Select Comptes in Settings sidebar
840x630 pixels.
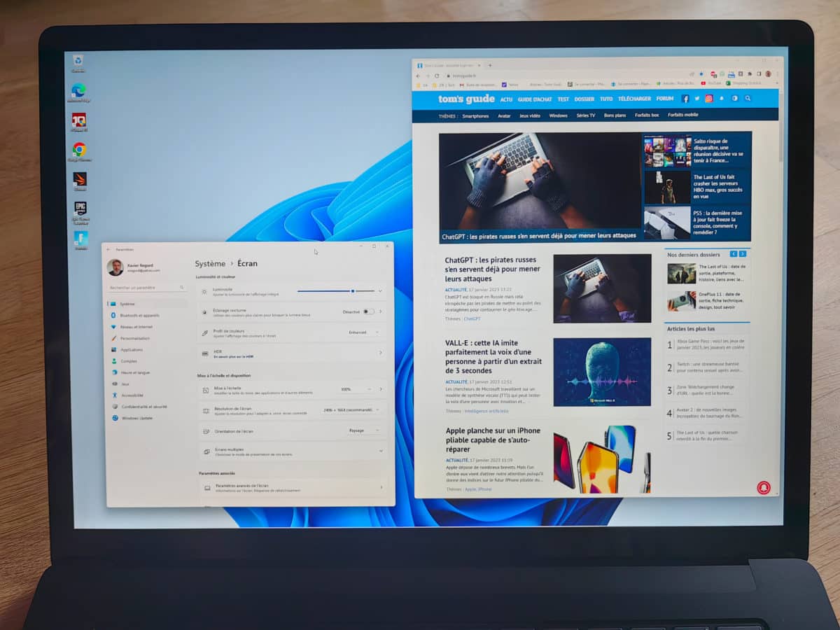click(x=148, y=361)
